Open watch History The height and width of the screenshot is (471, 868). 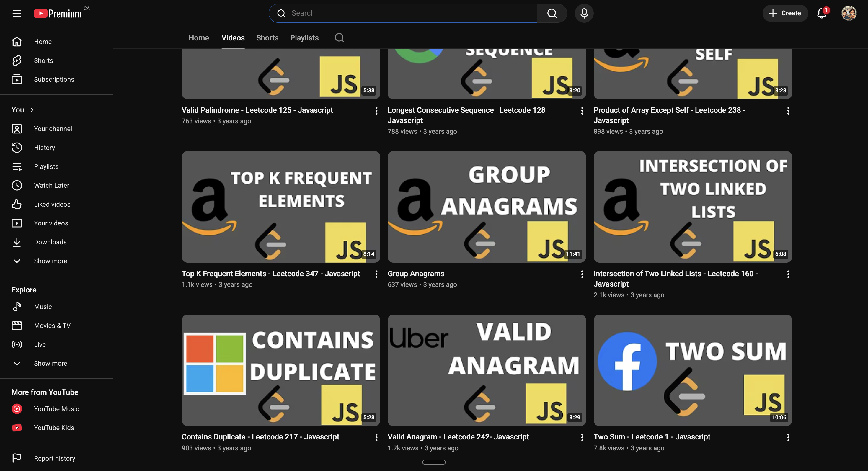pyautogui.click(x=57, y=148)
